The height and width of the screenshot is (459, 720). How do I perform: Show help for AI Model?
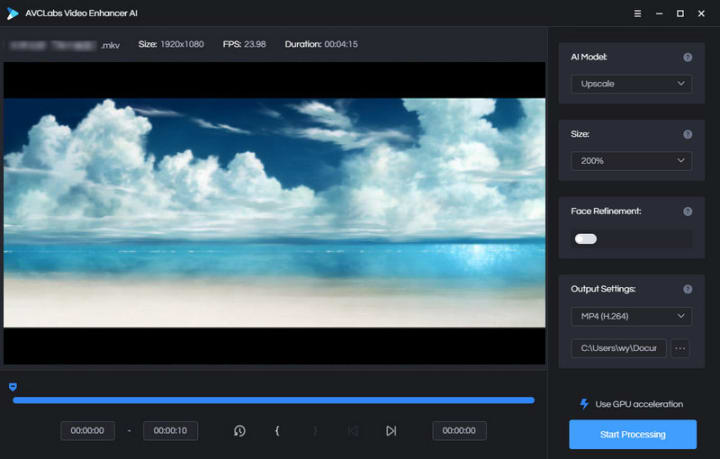687,57
